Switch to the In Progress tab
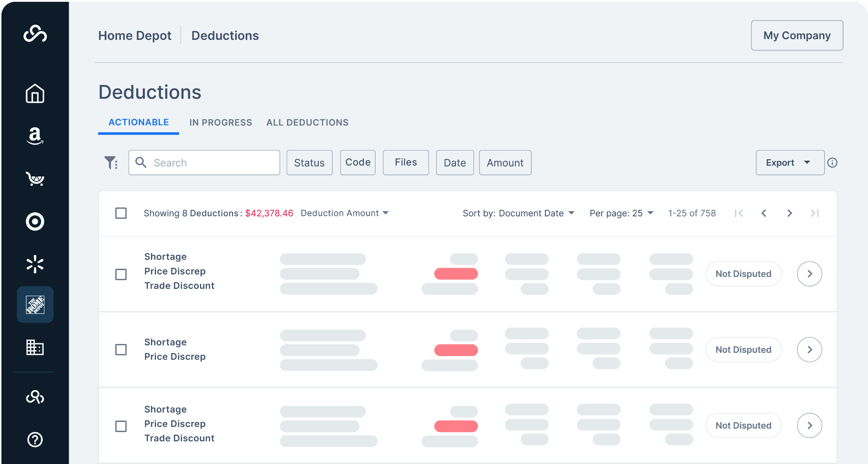Image resolution: width=868 pixels, height=464 pixels. pyautogui.click(x=221, y=122)
